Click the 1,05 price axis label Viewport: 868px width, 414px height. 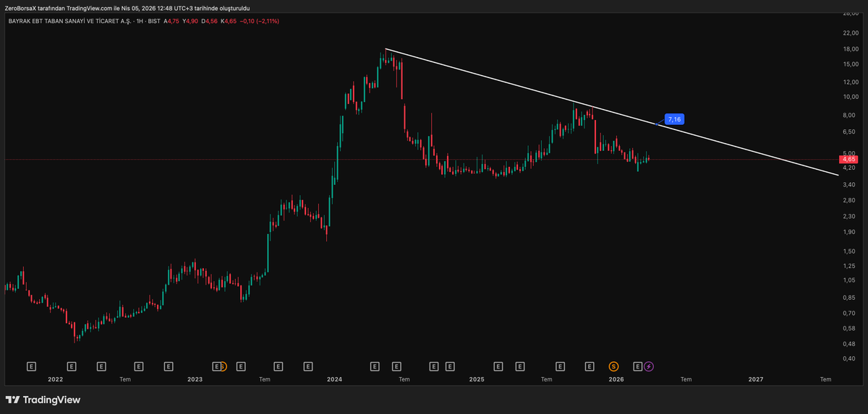(x=849, y=280)
